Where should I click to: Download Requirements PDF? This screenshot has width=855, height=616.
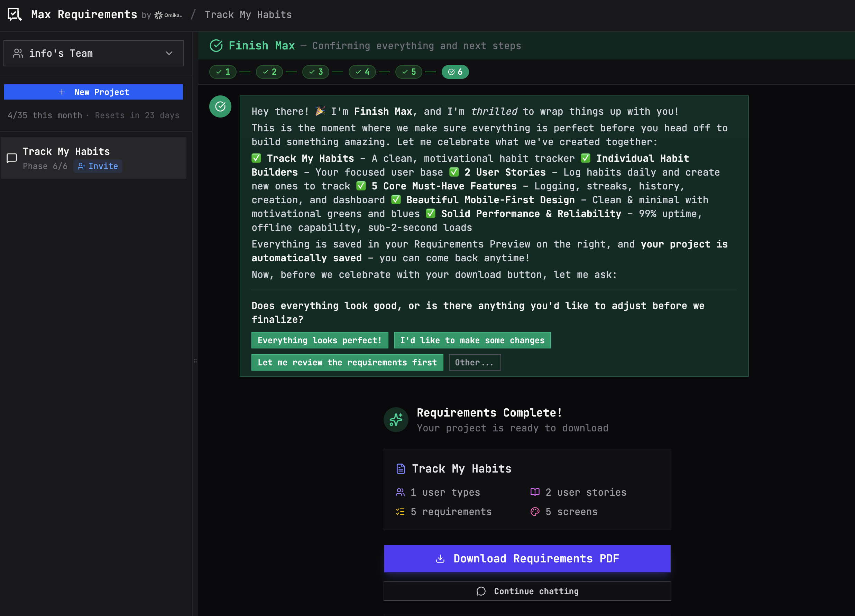point(527,558)
